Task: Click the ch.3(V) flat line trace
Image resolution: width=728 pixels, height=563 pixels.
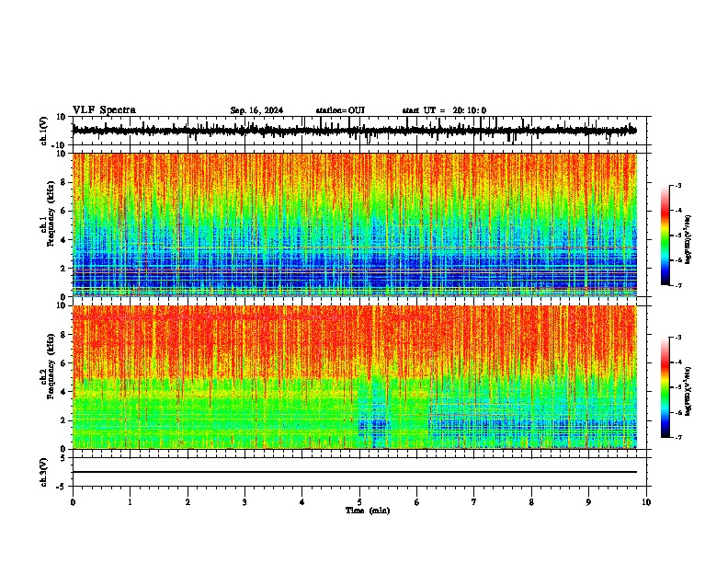Action: click(x=355, y=472)
